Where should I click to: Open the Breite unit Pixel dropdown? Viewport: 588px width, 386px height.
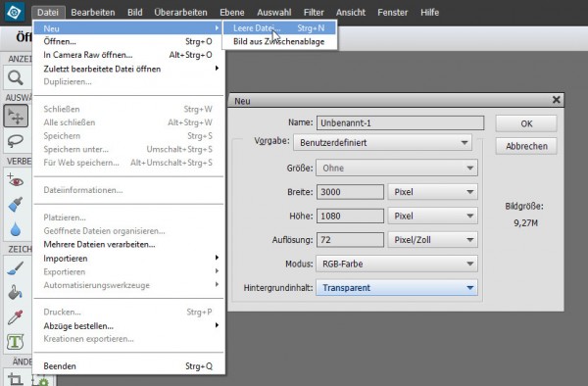click(x=433, y=192)
